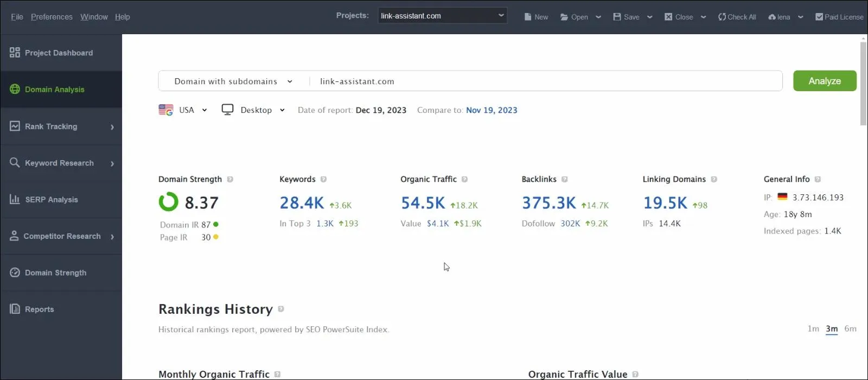This screenshot has width=868, height=380.
Task: Click help icon beside Monthly Organic Traffic
Action: pos(277,374)
